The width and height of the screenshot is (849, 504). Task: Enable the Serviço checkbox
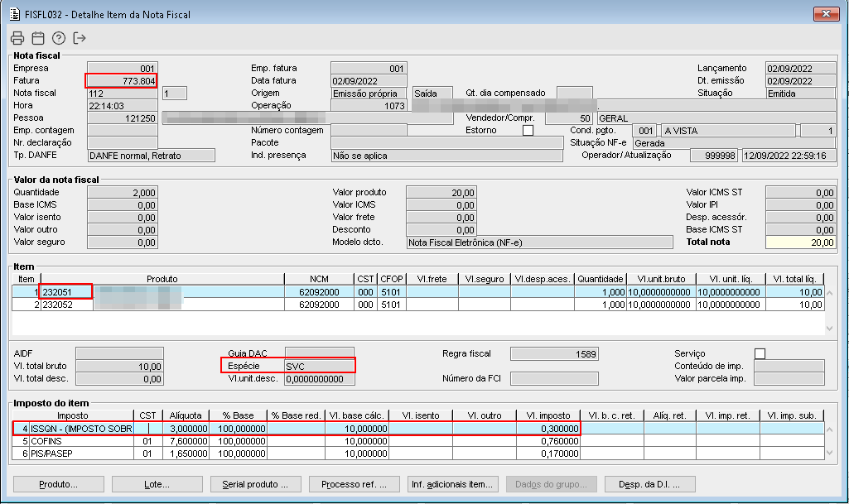760,353
